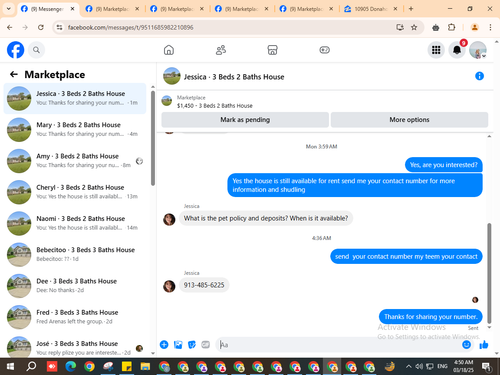
Task: Click the 913-485-6225 message bubble
Action: coord(204,285)
